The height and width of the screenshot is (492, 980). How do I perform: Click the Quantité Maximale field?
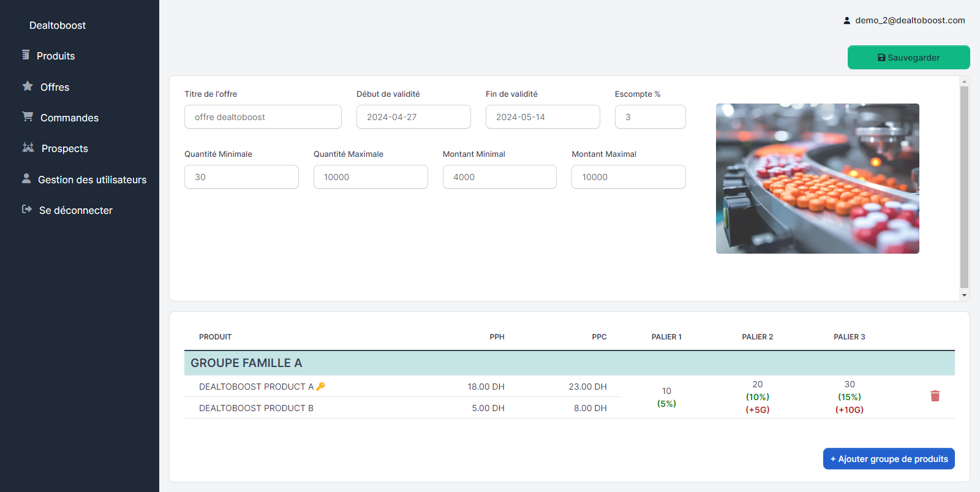371,177
